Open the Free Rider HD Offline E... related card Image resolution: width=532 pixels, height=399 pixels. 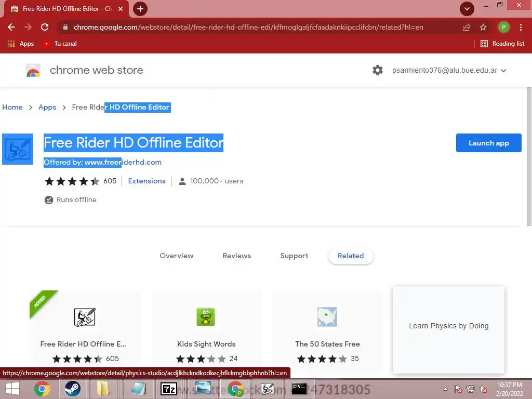point(85,331)
